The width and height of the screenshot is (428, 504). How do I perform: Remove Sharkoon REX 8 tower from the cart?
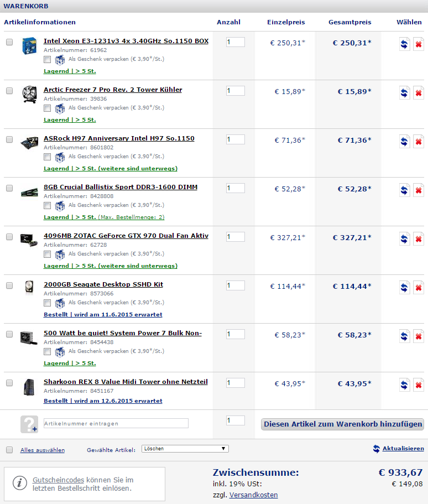[419, 386]
